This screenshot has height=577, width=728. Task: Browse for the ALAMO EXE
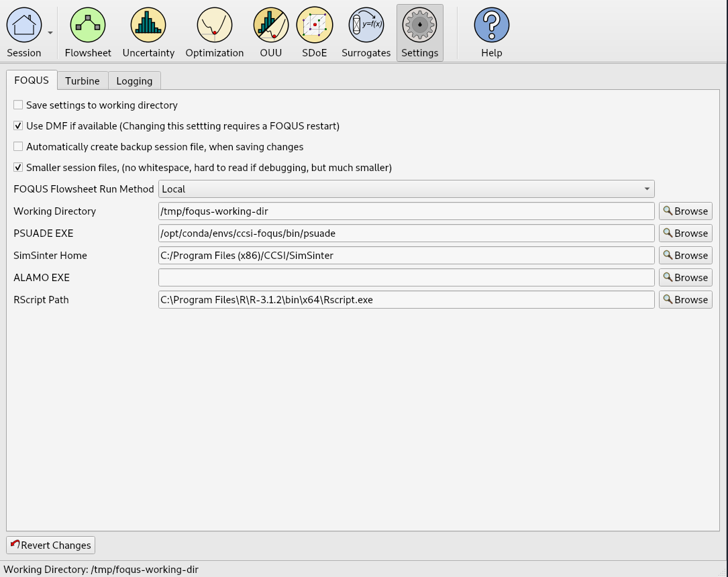pos(685,278)
